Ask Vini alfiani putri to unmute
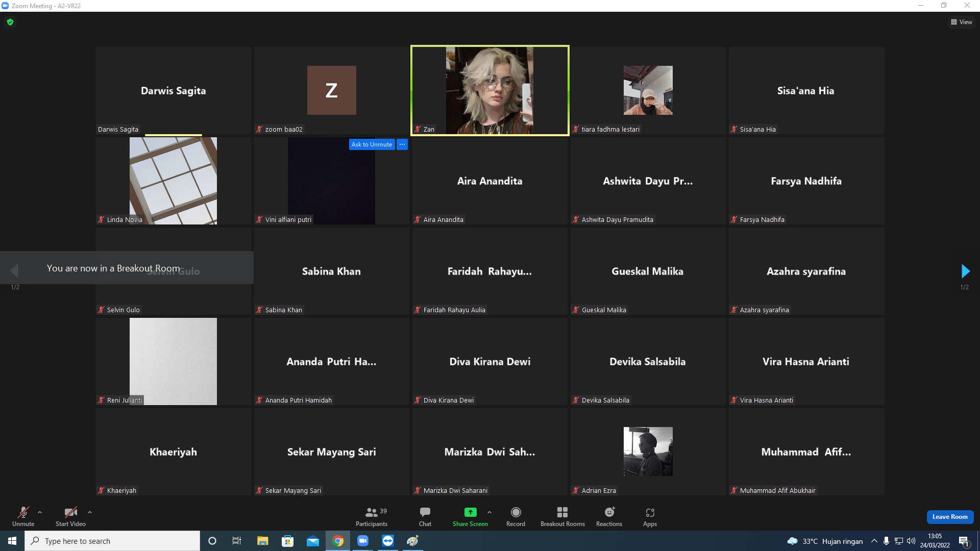 [372, 144]
